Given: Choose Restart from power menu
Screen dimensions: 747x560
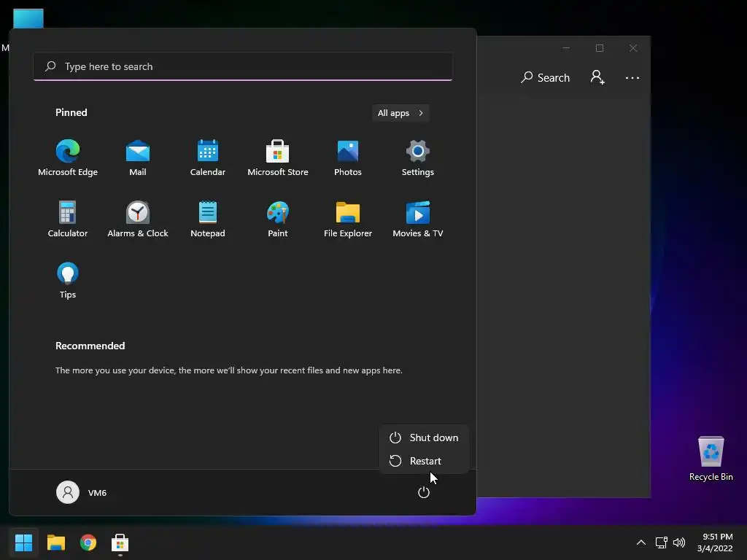Looking at the screenshot, I should click(x=424, y=461).
